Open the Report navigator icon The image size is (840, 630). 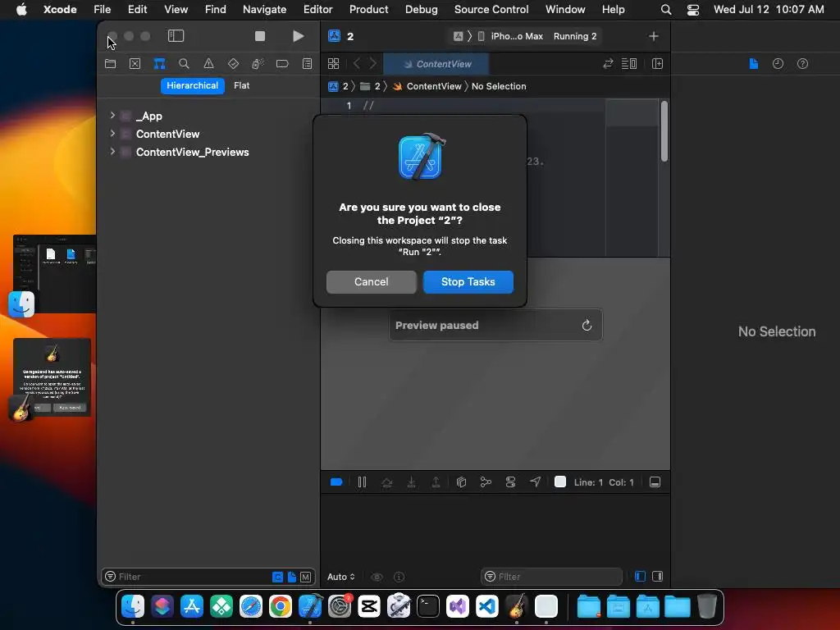pos(307,64)
